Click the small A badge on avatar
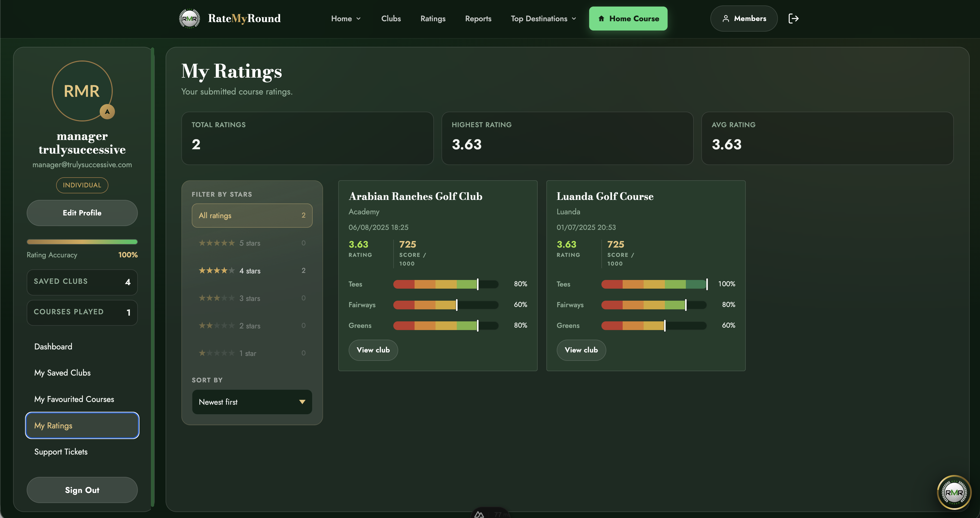980x518 pixels. coord(107,111)
